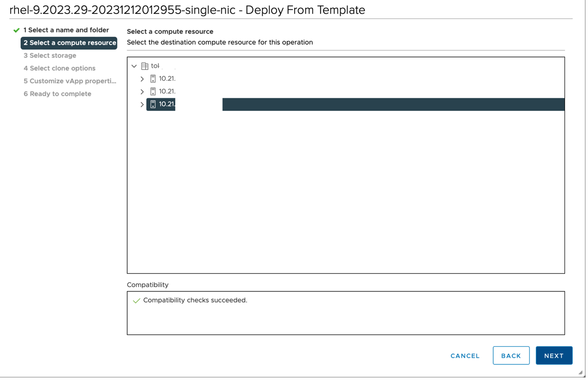Click the server icon of the first 10.21 host

tap(153, 79)
